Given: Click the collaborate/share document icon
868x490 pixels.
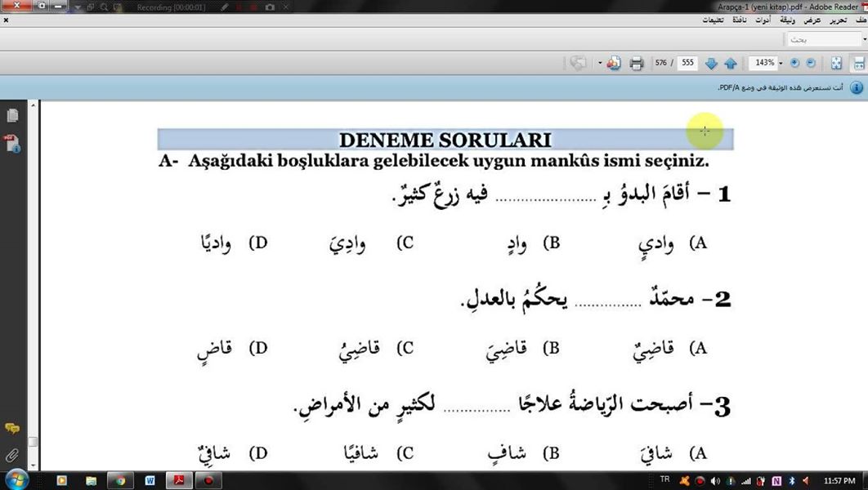Looking at the screenshot, I should pyautogui.click(x=613, y=64).
